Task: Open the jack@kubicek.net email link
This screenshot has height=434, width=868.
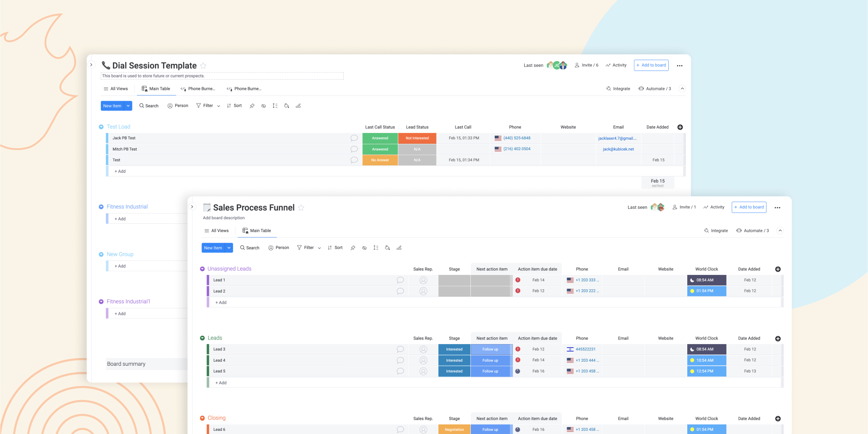Action: (x=618, y=149)
